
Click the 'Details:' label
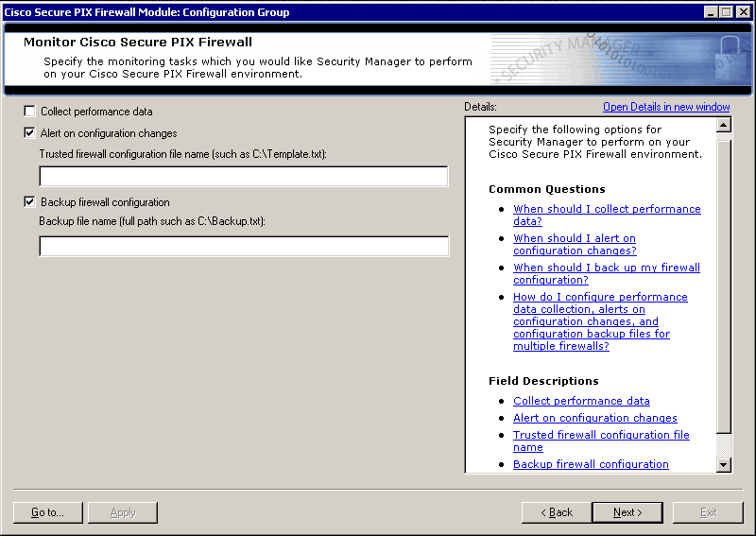(x=480, y=107)
